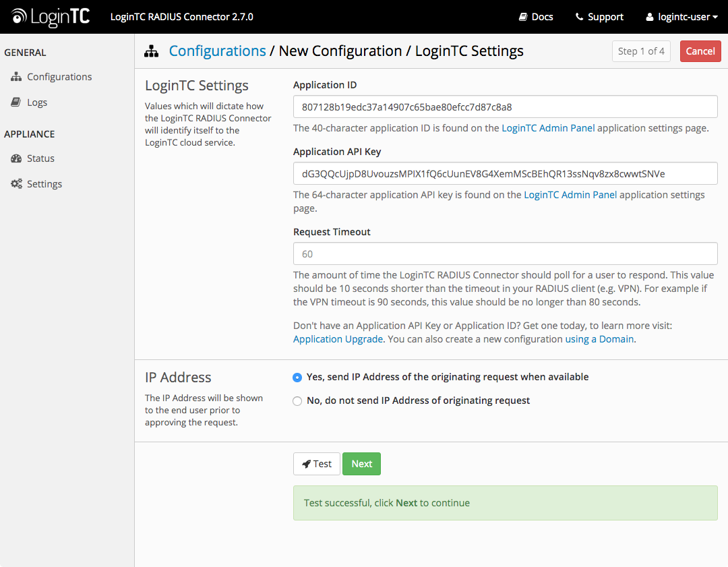
Task: Follow the using a Domain link
Action: [x=599, y=339]
